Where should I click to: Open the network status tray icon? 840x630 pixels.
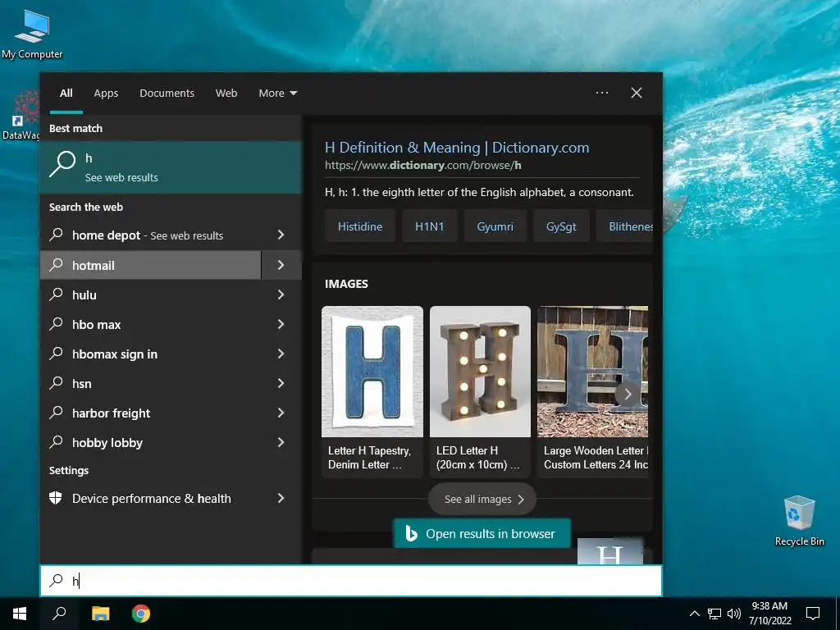[714, 614]
